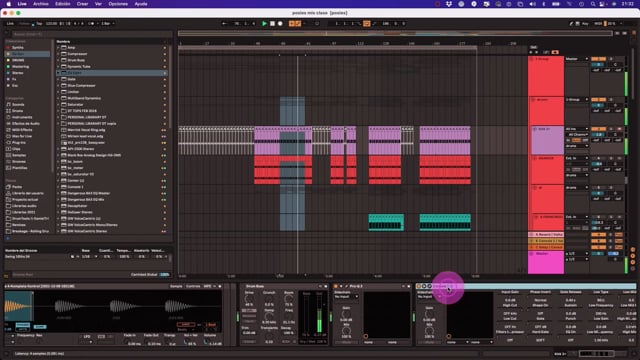Open the groove Base 1/16 dropdown
640x360 pixels.
pos(89,257)
